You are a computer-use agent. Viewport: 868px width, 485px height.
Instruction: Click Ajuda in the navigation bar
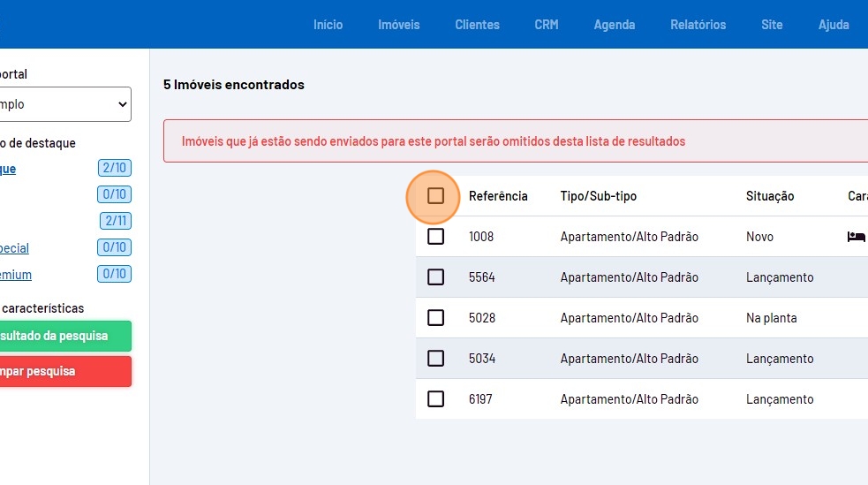tap(833, 25)
